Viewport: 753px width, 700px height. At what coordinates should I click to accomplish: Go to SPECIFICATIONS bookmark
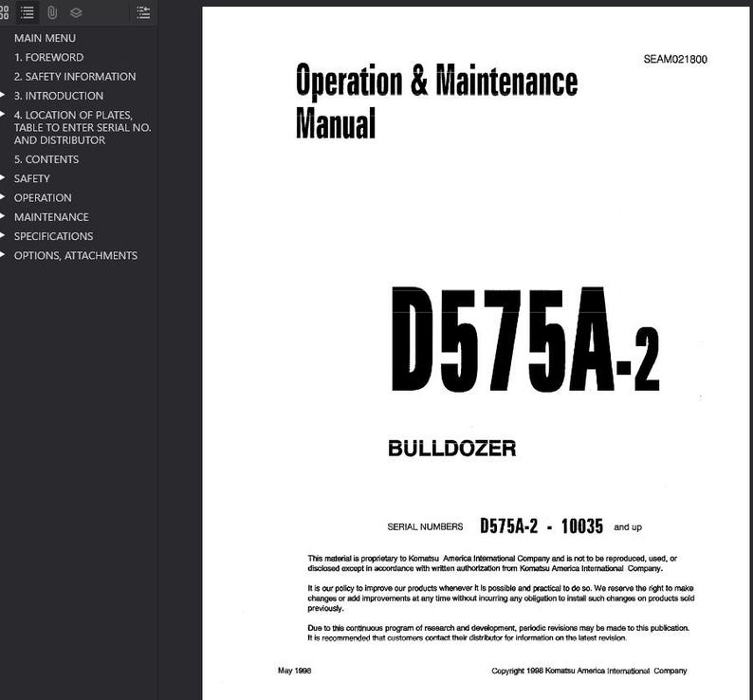tap(53, 236)
